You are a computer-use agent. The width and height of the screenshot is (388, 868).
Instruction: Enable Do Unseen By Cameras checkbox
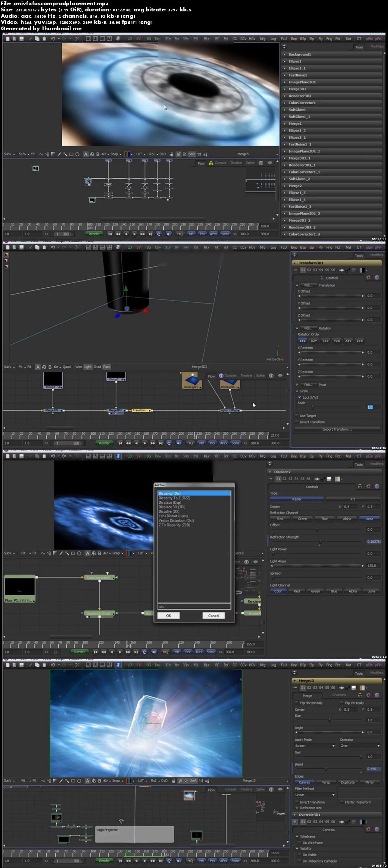coord(300,861)
